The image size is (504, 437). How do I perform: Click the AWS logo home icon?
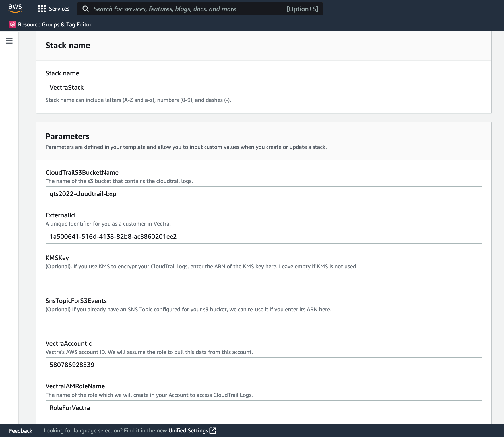(15, 9)
